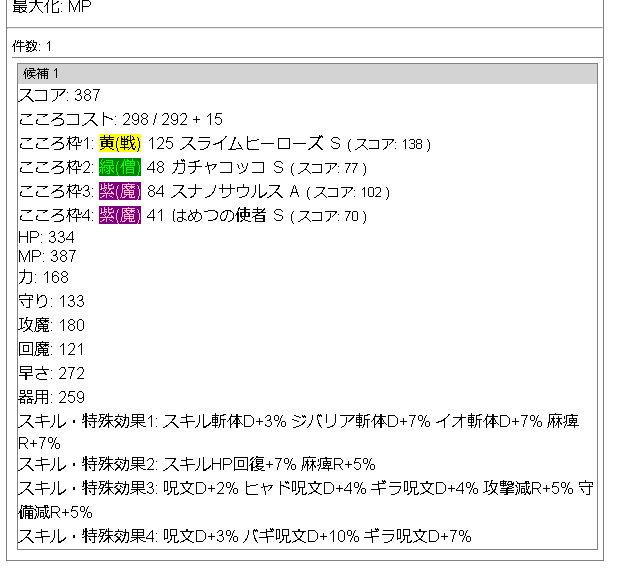Image resolution: width=621 pixels, height=569 pixels.
Task: Click the こころ枠2: label
Action: 57,167
